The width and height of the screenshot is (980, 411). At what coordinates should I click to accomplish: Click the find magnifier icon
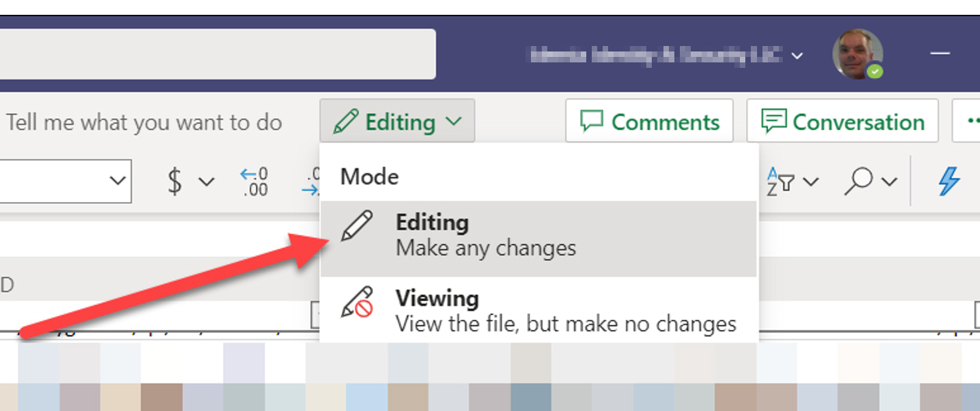[860, 182]
